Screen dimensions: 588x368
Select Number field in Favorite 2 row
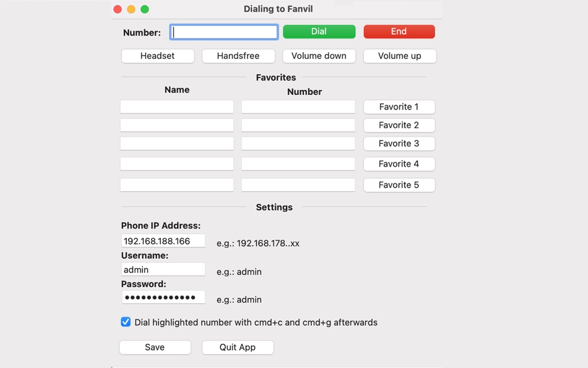click(x=298, y=125)
